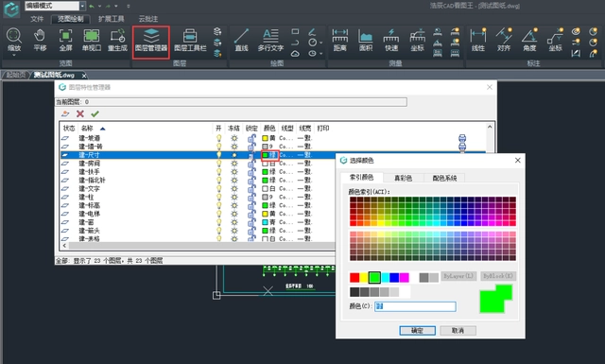Open the redo history dropdown arrow
The width and height of the screenshot is (605, 364).
[x=116, y=7]
